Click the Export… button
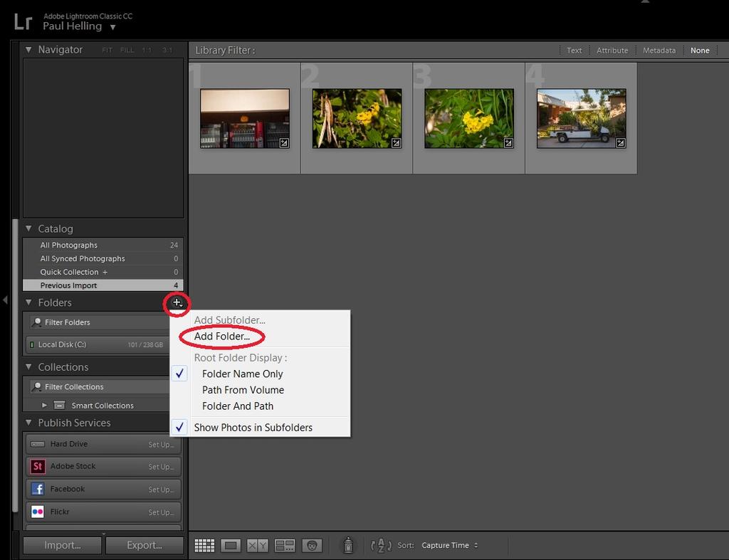Screen dimensions: 729x560 tap(145, 545)
